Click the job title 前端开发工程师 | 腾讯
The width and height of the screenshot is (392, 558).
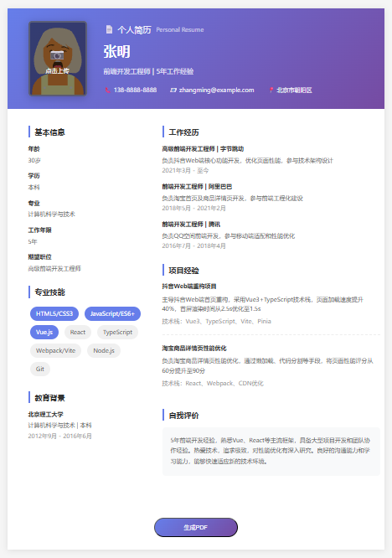point(191,225)
